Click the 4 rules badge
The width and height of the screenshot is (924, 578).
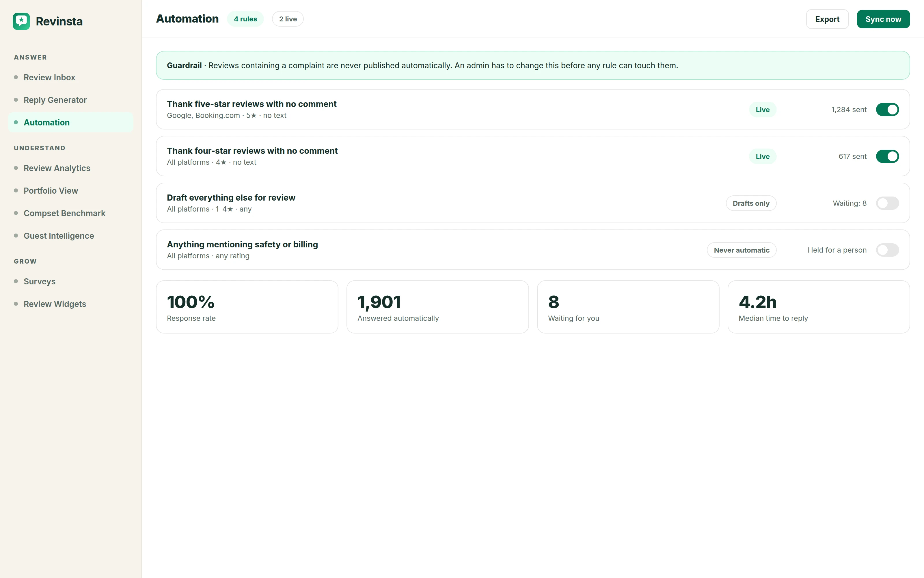point(245,19)
